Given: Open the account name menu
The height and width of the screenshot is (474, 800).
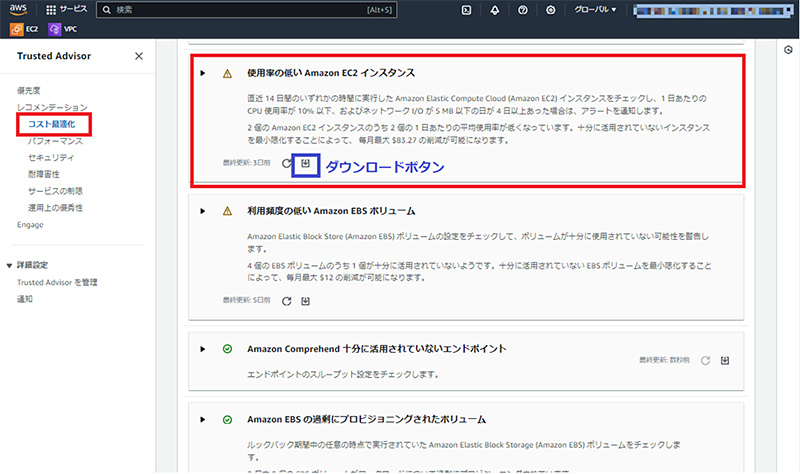Looking at the screenshot, I should pyautogui.click(x=713, y=10).
